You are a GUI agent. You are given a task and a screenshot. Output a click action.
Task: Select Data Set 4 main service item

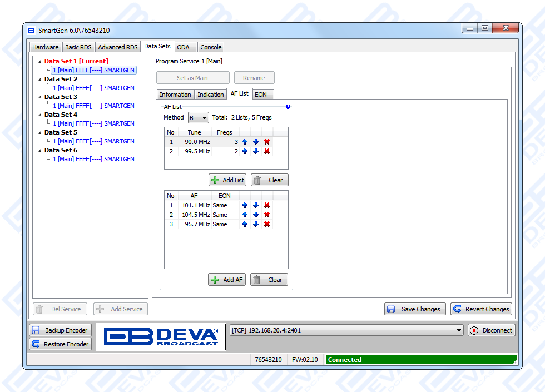pos(93,123)
